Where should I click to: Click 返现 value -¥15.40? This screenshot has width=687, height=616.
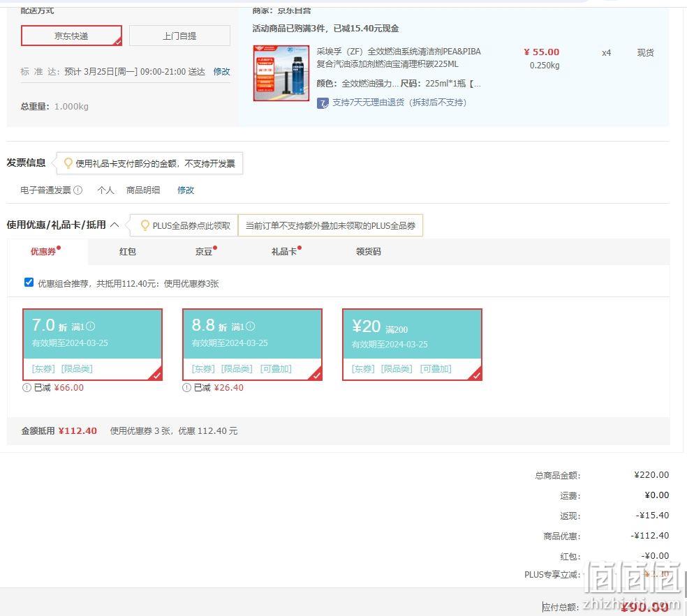[x=652, y=516]
